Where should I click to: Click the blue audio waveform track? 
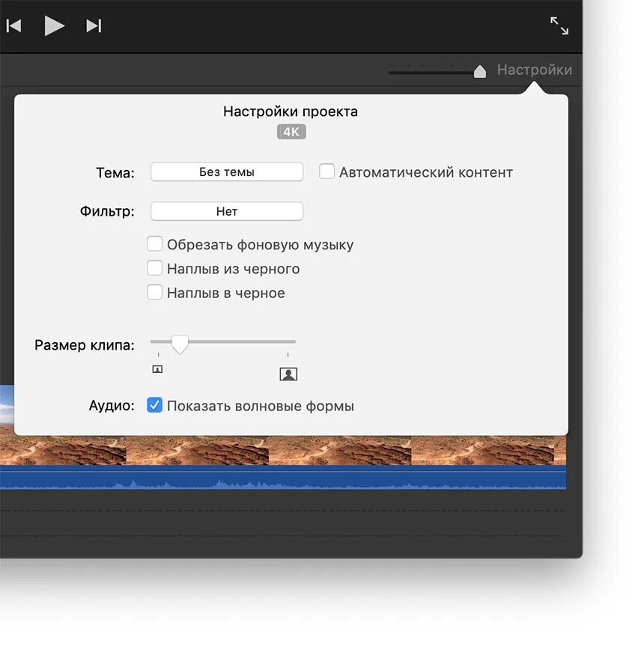[283, 477]
